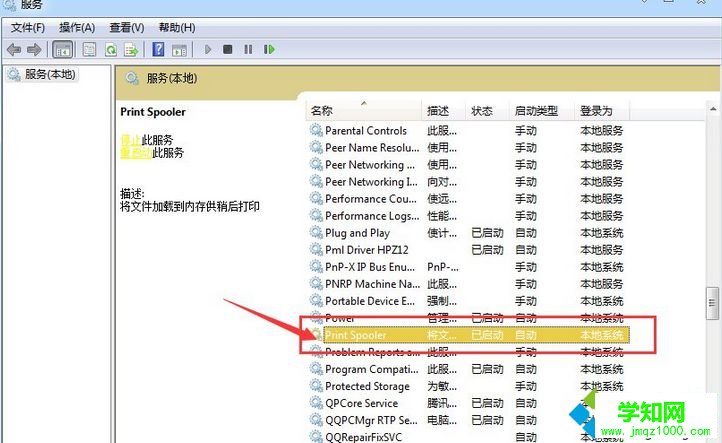Select the Pml Driver HPZ12 service

click(x=468, y=250)
